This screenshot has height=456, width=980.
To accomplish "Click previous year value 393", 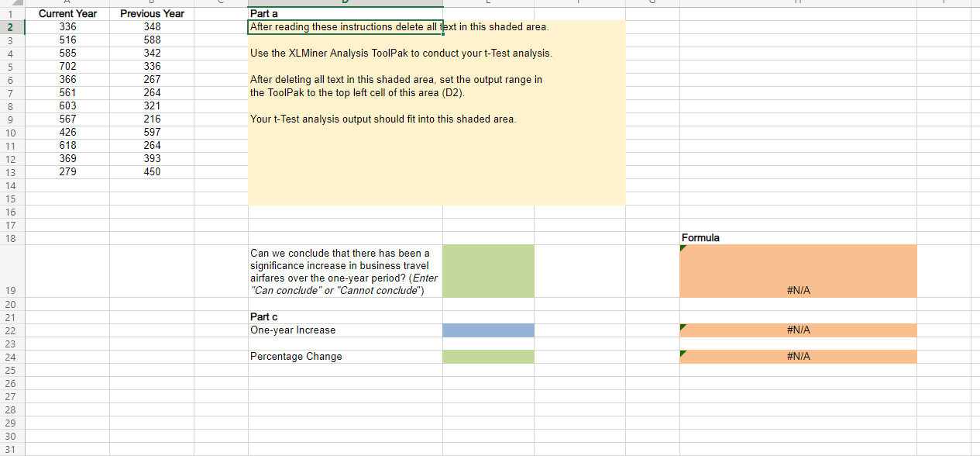I will pyautogui.click(x=152, y=158).
